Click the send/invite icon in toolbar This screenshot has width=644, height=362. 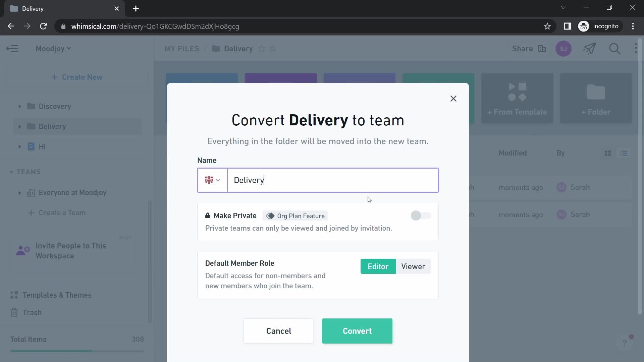pyautogui.click(x=590, y=49)
